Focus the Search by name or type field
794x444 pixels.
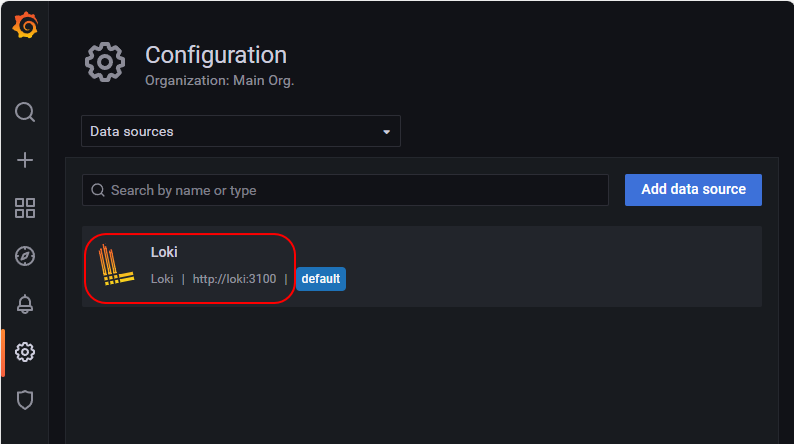[x=345, y=190]
